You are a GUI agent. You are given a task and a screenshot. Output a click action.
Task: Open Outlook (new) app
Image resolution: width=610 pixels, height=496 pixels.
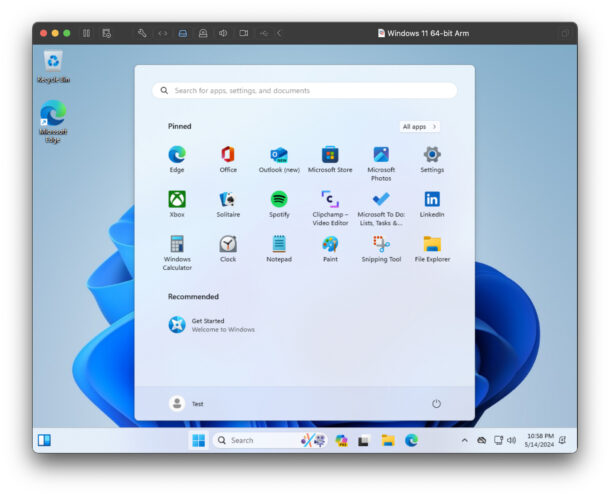click(x=279, y=159)
